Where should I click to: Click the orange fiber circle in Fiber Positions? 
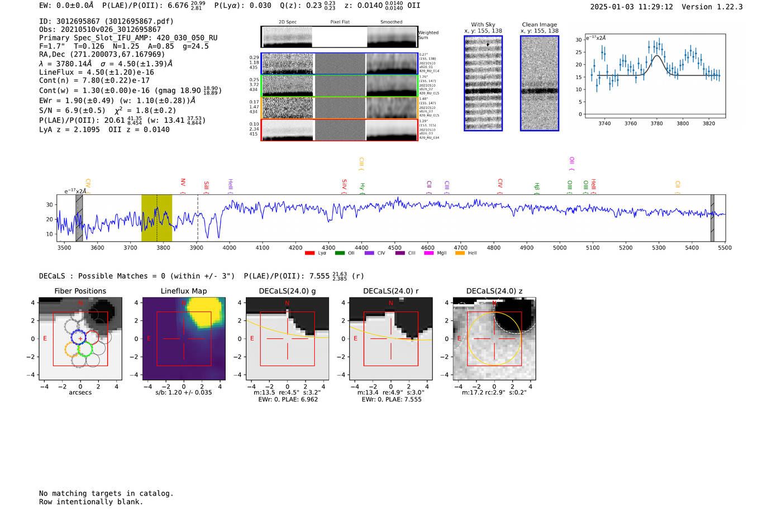[73, 350]
